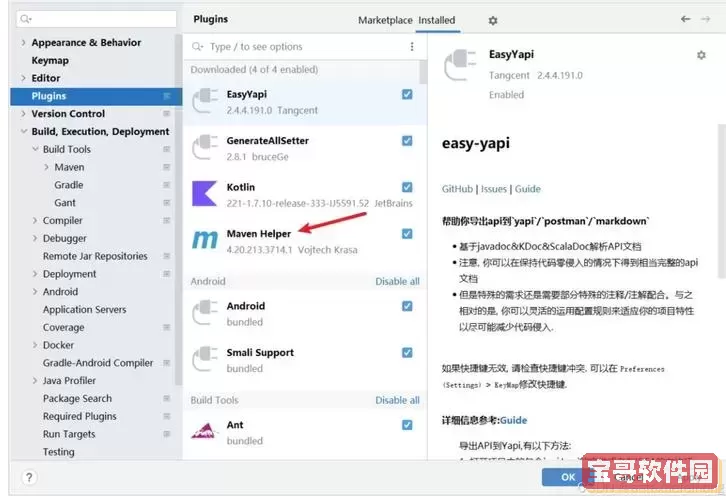Expand Appearance & Behavior settings
This screenshot has width=726, height=500.
coord(23,42)
